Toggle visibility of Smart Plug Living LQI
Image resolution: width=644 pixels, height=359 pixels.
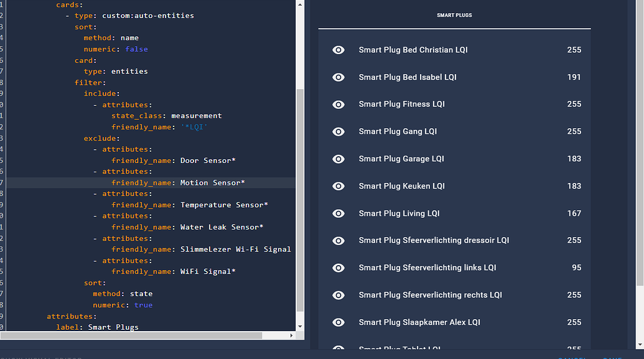pyautogui.click(x=338, y=213)
